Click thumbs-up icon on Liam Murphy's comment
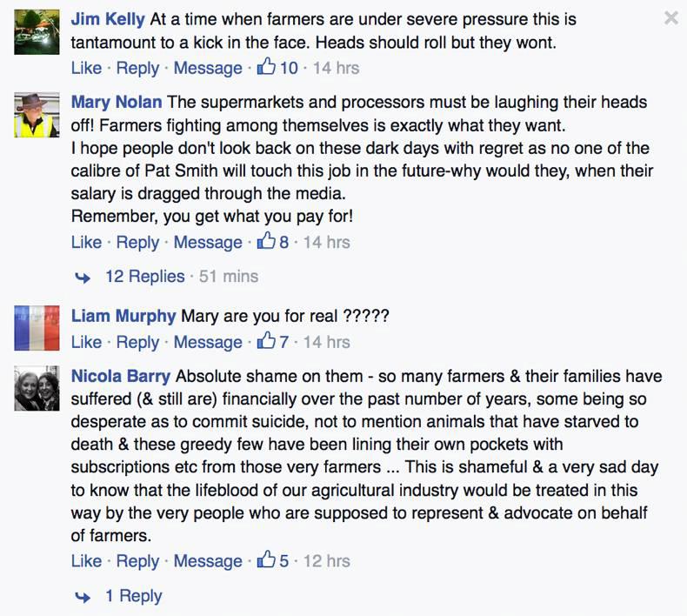 266,341
